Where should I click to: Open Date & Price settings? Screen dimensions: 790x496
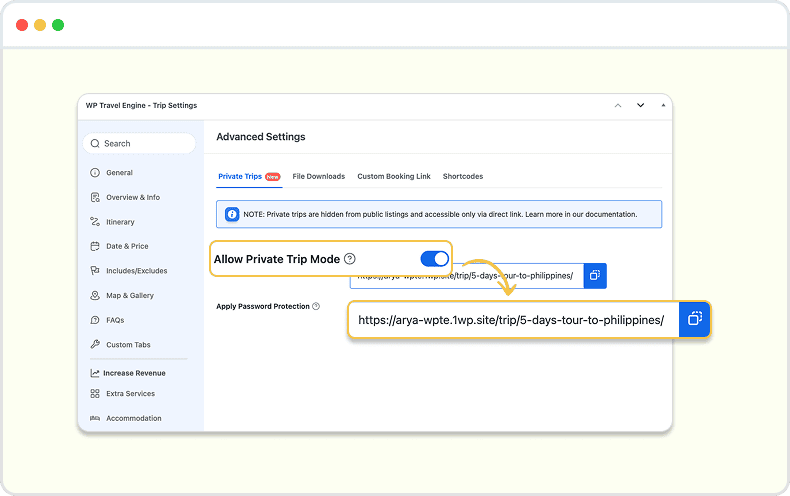click(x=126, y=246)
